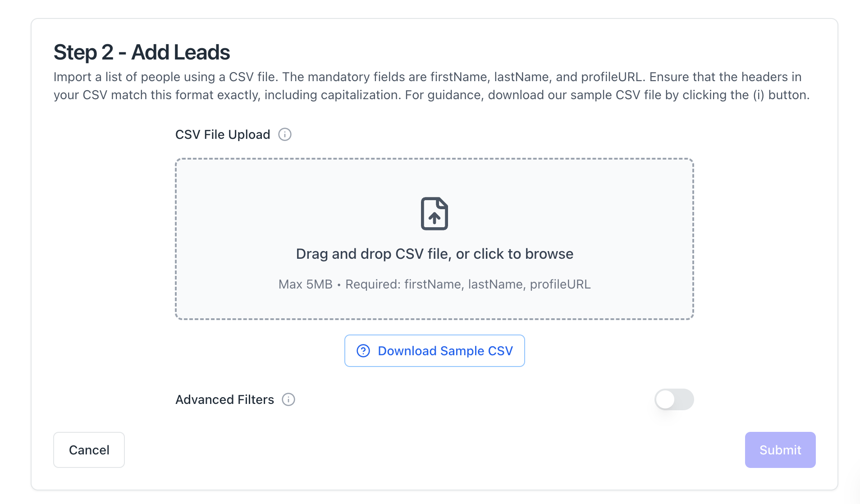Enable the Advanced Filters toggle switch
This screenshot has width=860, height=504.
coord(674,399)
